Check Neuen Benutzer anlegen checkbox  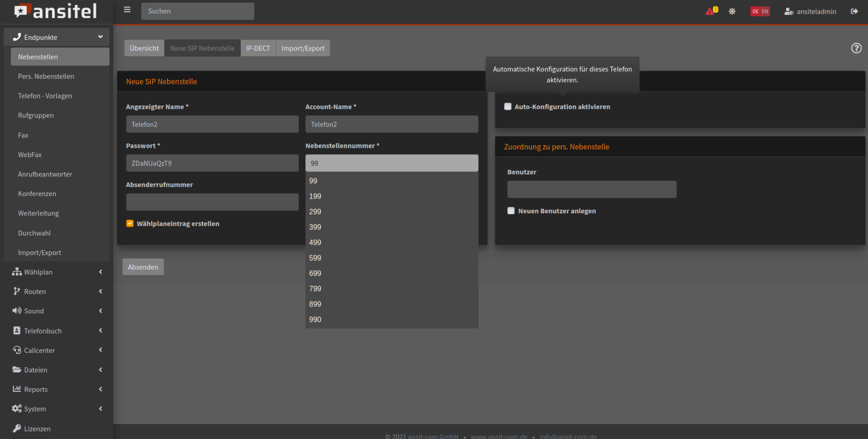pos(511,211)
